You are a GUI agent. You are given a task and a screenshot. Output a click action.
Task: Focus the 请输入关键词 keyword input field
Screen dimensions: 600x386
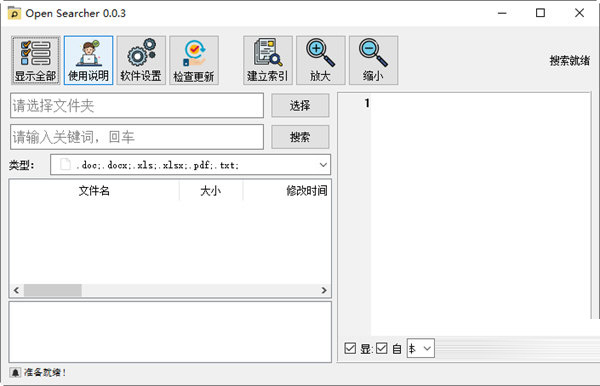pyautogui.click(x=137, y=137)
